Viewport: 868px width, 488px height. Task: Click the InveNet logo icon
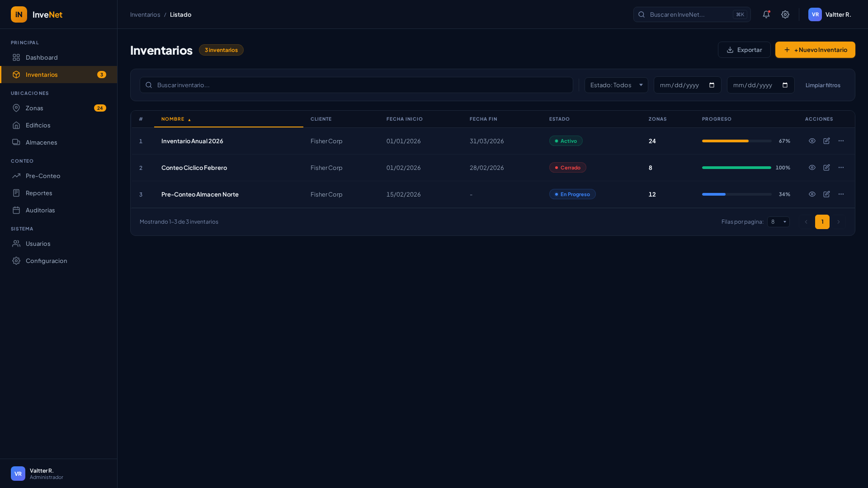pos(19,14)
